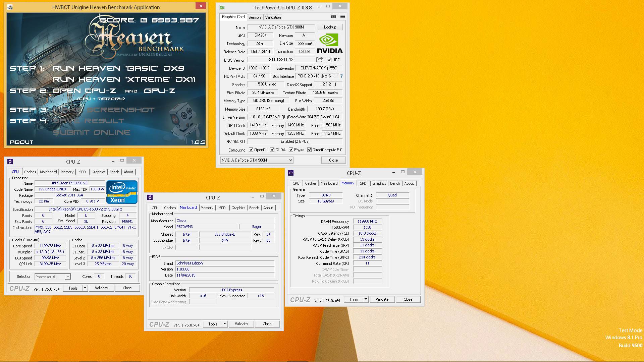Click the HWBOT Heaven window title icon
This screenshot has width=644, height=362.
10,7
